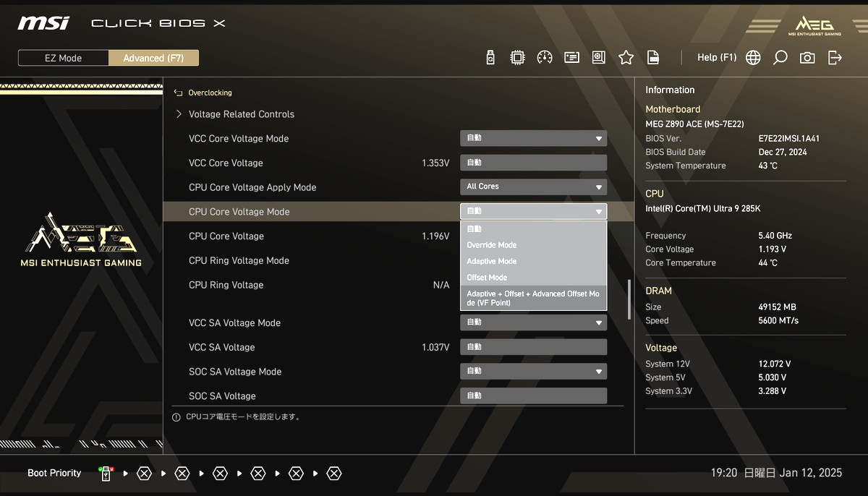Image resolution: width=868 pixels, height=496 pixels.
Task: Click the 5.40 GHz frequency value
Action: (x=775, y=236)
